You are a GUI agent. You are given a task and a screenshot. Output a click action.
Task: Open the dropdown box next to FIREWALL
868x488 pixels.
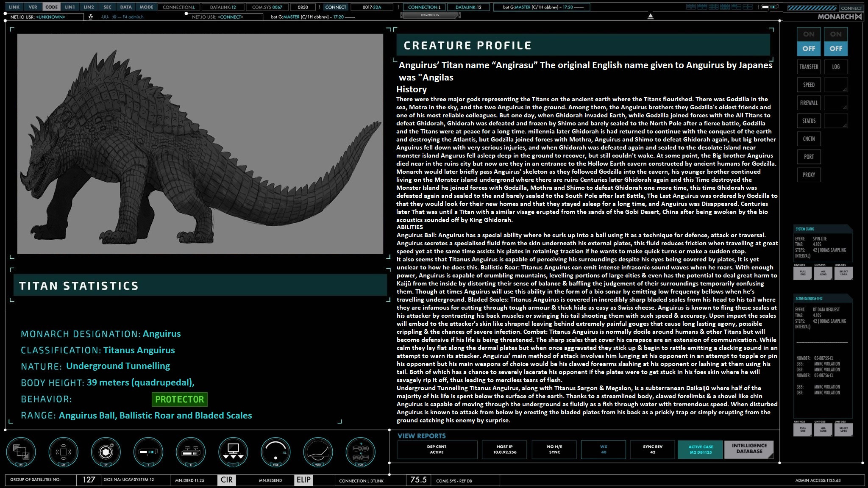pos(836,103)
